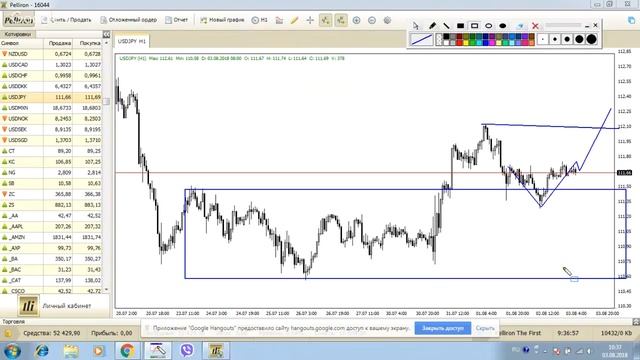Select the _AAPL quote row

(51, 227)
